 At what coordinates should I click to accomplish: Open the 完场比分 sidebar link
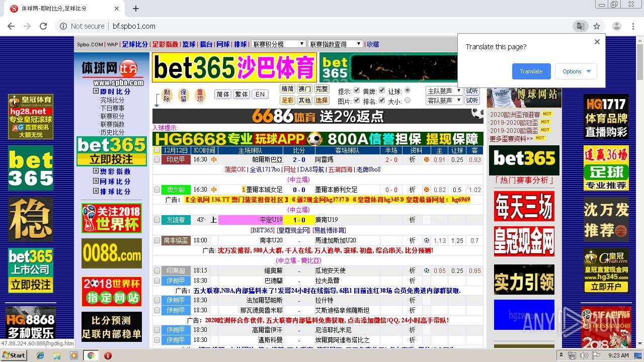[x=112, y=100]
